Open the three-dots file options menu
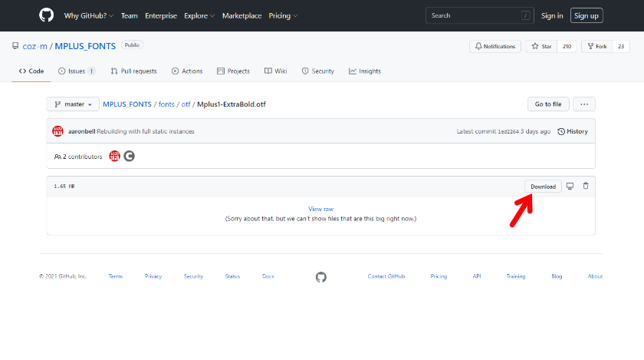This screenshot has width=644, height=360. (x=584, y=104)
